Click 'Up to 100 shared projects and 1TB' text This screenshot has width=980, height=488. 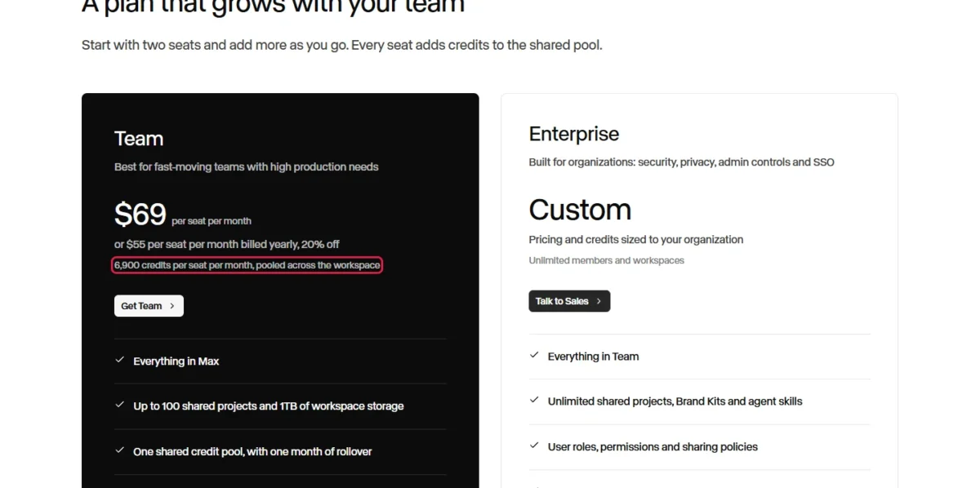269,406
